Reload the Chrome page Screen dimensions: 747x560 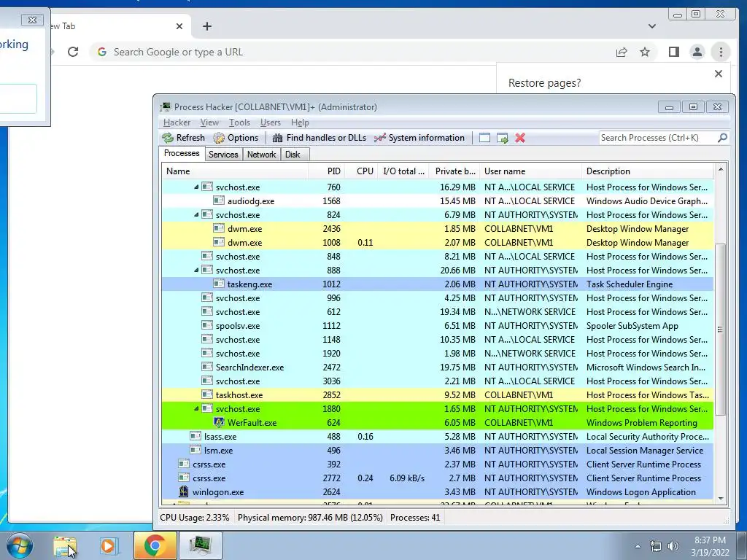tap(73, 52)
